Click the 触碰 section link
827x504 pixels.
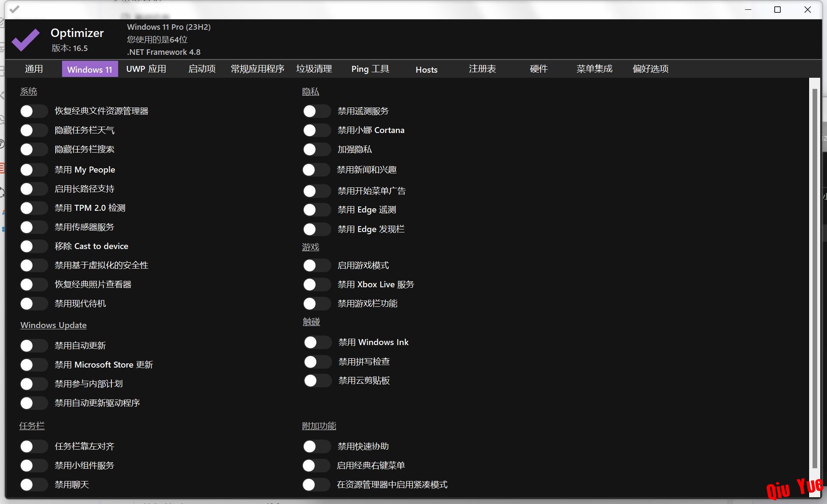[312, 322]
